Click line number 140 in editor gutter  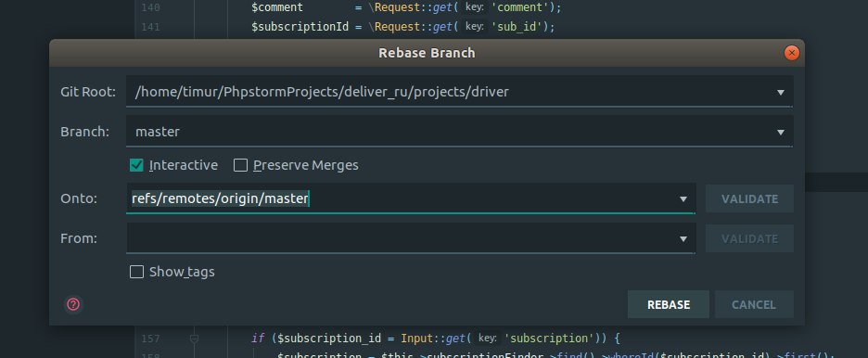click(150, 7)
